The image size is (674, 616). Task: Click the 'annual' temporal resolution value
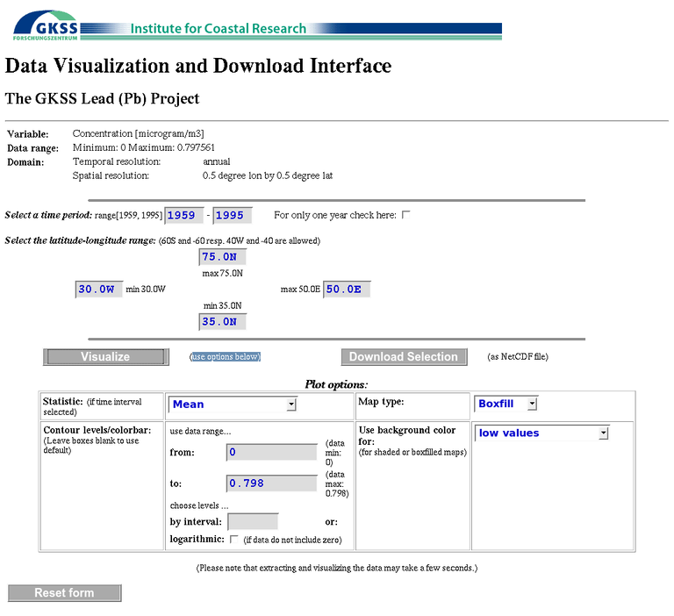click(x=217, y=161)
